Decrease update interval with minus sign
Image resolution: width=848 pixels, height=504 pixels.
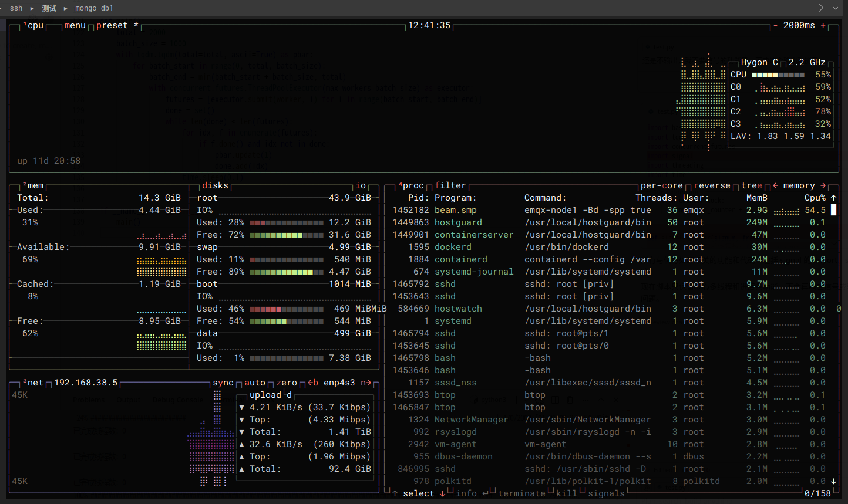(775, 25)
